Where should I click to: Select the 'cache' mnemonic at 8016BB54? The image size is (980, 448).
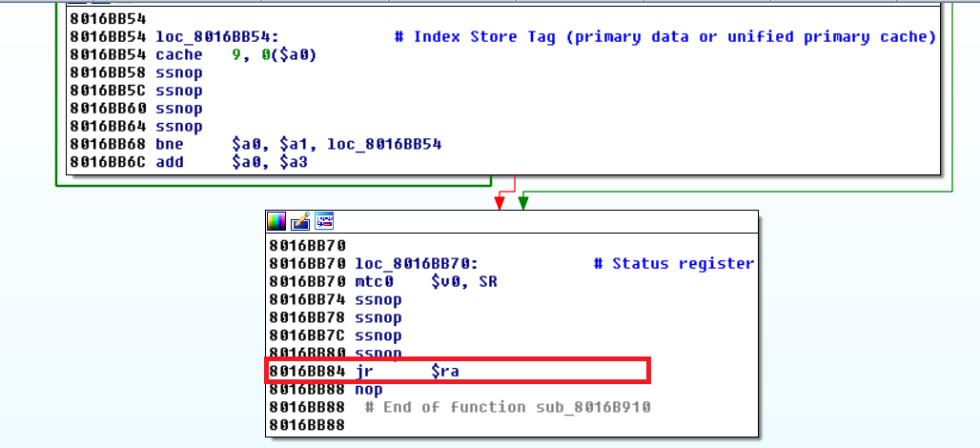[179, 55]
